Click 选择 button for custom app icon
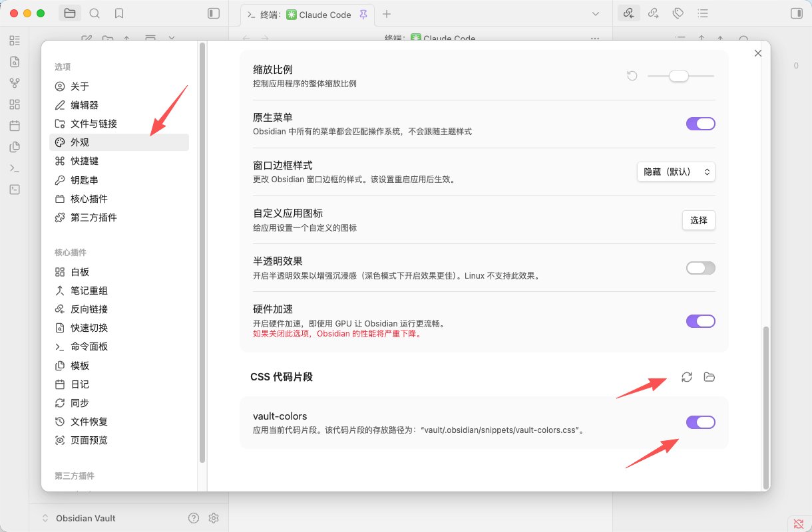 point(699,220)
